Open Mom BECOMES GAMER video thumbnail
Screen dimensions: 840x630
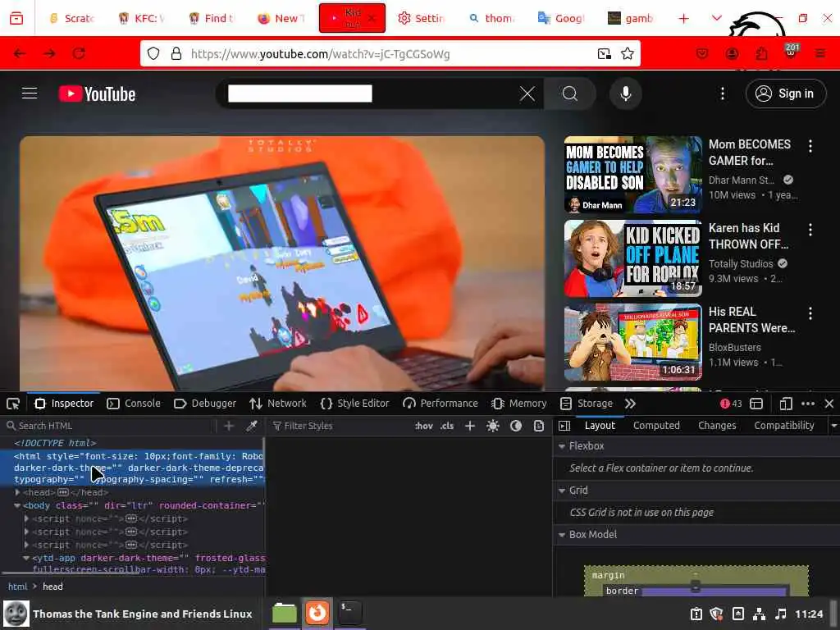point(632,175)
